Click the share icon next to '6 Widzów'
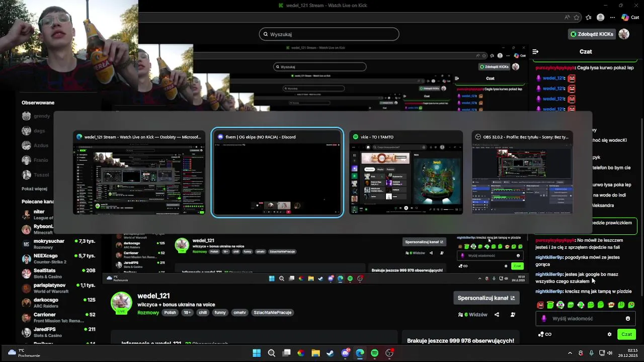The height and width of the screenshot is (362, 644). point(497,315)
